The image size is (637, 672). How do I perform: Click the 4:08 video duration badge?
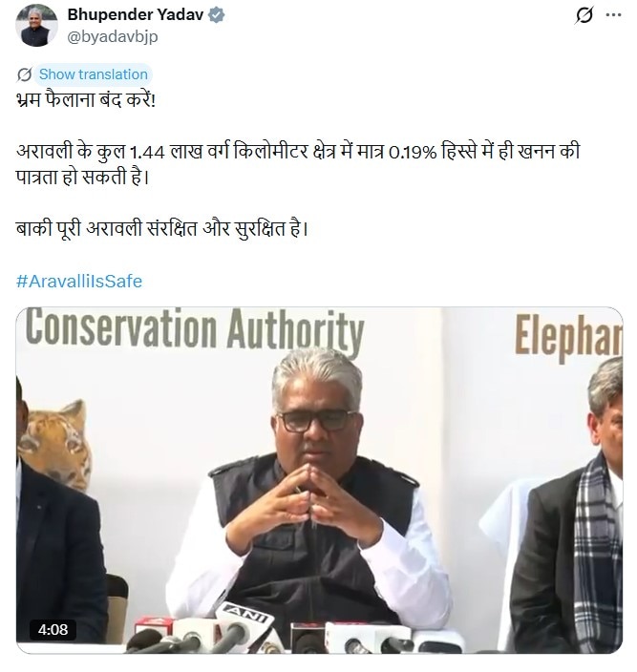tap(53, 630)
